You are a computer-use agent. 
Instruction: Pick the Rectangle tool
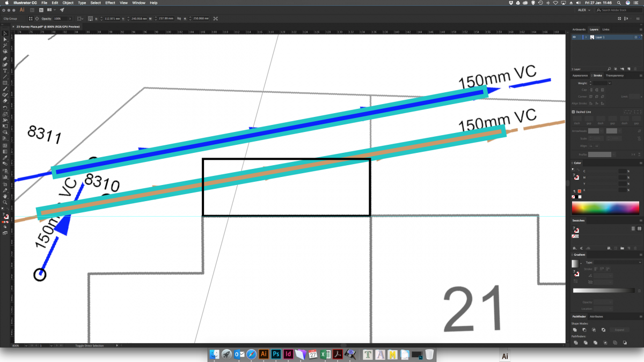tap(5, 83)
